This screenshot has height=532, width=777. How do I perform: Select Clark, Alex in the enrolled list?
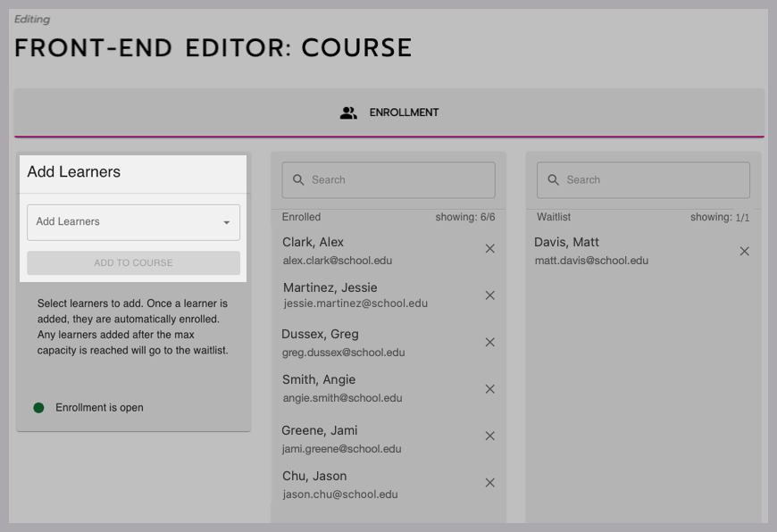[x=313, y=242]
